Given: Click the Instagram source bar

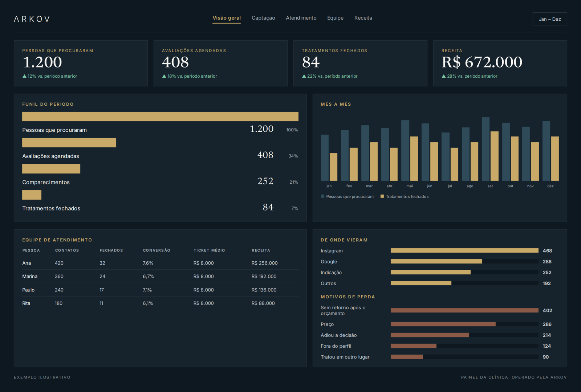Looking at the screenshot, I should pos(464,250).
